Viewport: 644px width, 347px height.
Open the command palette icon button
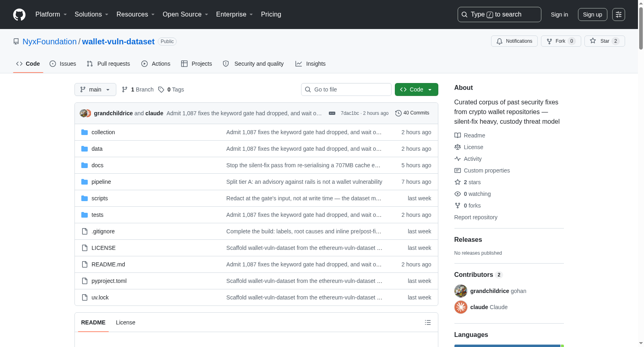(619, 15)
